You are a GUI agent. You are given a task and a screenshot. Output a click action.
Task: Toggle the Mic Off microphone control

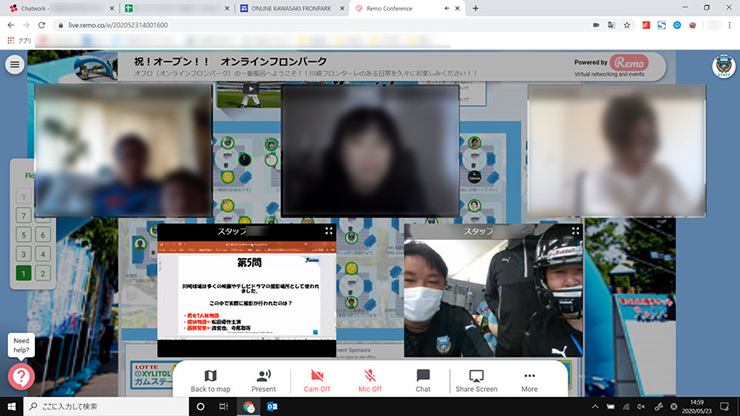coord(370,381)
